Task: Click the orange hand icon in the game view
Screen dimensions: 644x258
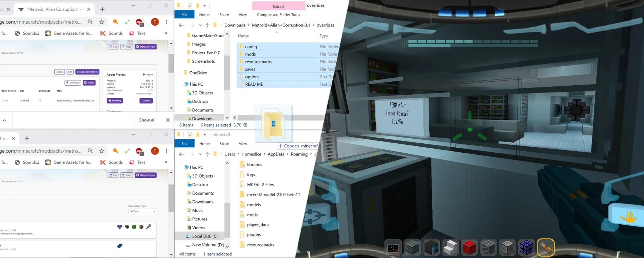Action: click(x=629, y=217)
